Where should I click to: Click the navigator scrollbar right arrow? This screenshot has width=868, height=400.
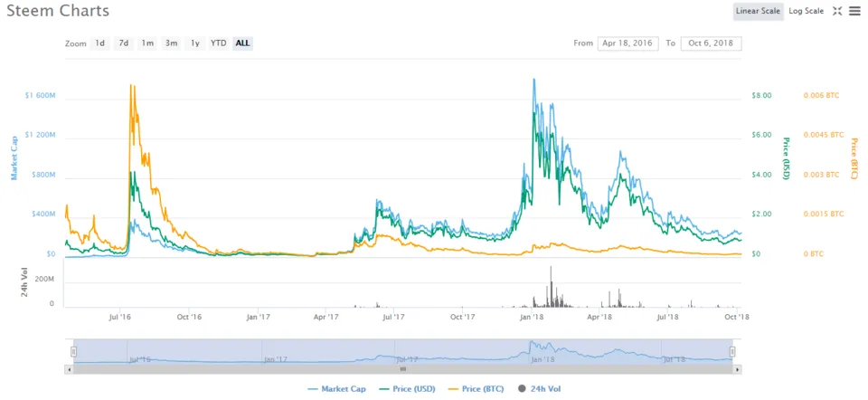(737, 368)
